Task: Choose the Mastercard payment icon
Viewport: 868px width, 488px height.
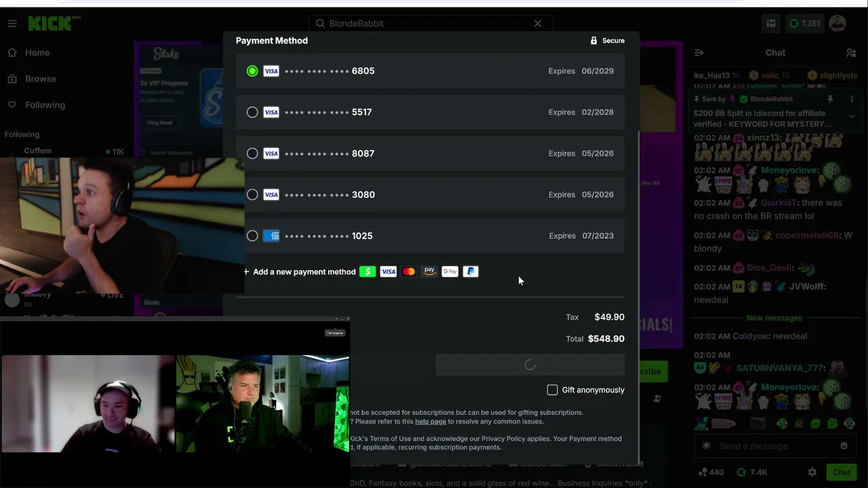Action: [x=409, y=272]
